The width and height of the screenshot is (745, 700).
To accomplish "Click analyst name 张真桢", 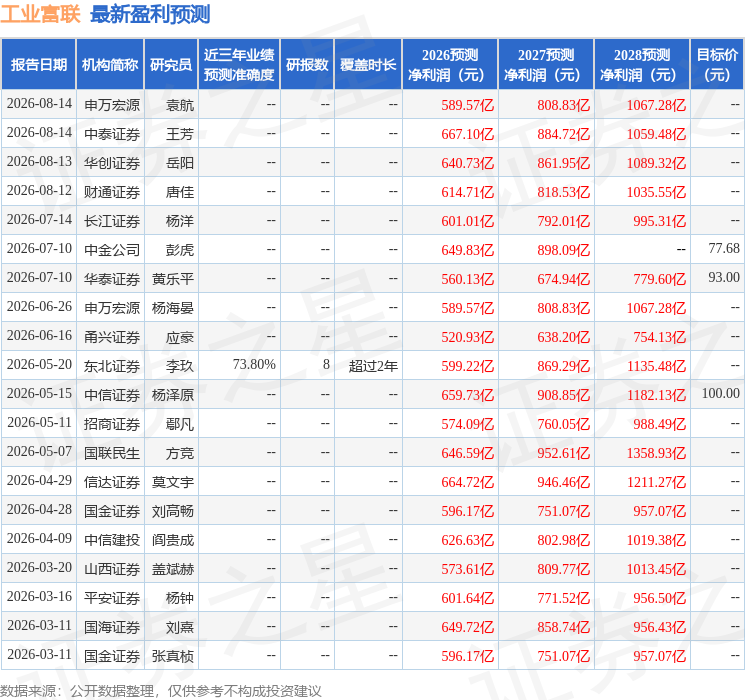I will [x=172, y=656].
